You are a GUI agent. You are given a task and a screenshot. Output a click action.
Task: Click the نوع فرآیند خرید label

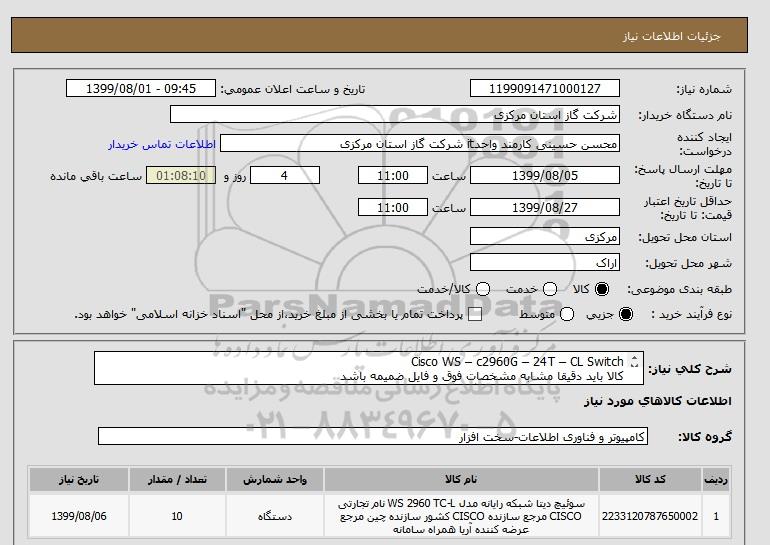[691, 314]
